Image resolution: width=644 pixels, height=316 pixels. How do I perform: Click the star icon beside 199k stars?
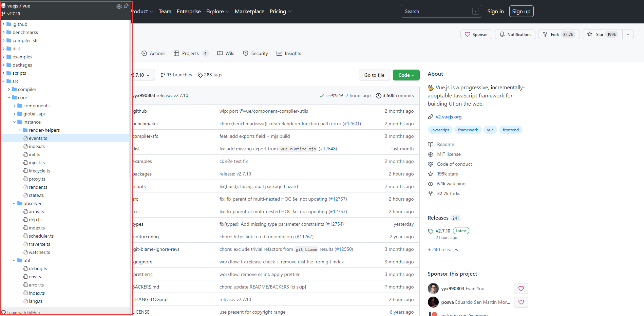[x=431, y=174]
